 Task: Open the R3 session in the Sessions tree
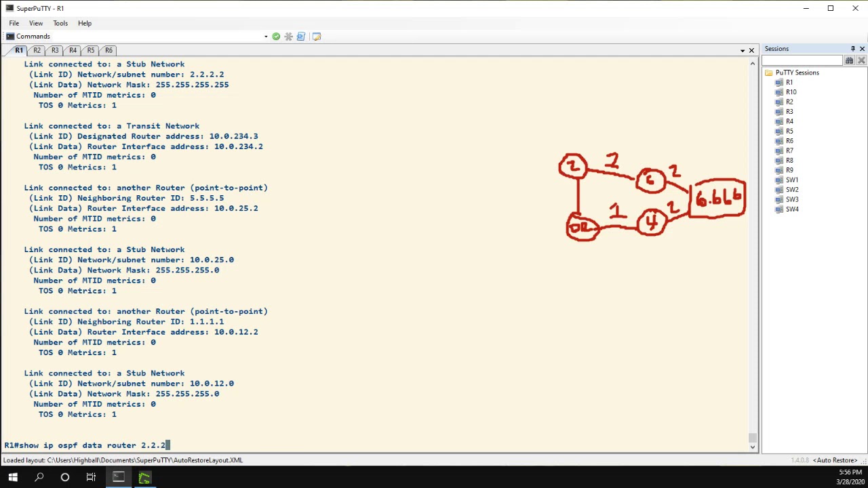[x=789, y=112]
